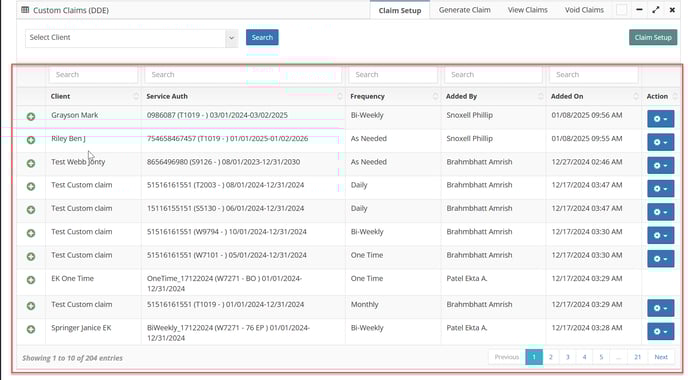Click the Custom Claims table icon
Viewport: 688px width, 380px height.
click(25, 10)
